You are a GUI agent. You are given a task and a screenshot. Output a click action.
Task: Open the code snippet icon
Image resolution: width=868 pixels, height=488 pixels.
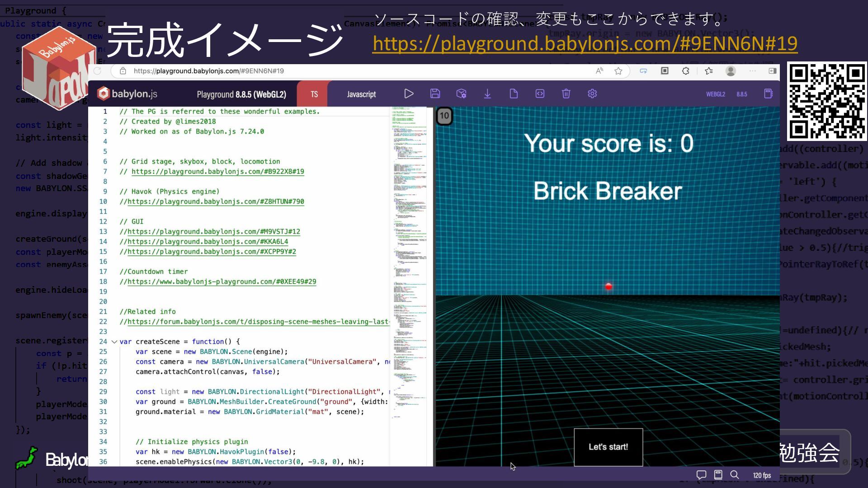tap(540, 94)
